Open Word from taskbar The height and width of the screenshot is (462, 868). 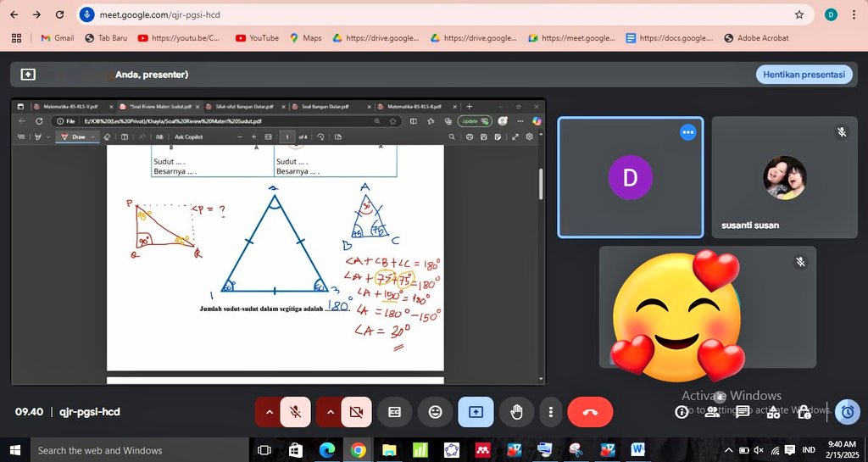tap(637, 450)
